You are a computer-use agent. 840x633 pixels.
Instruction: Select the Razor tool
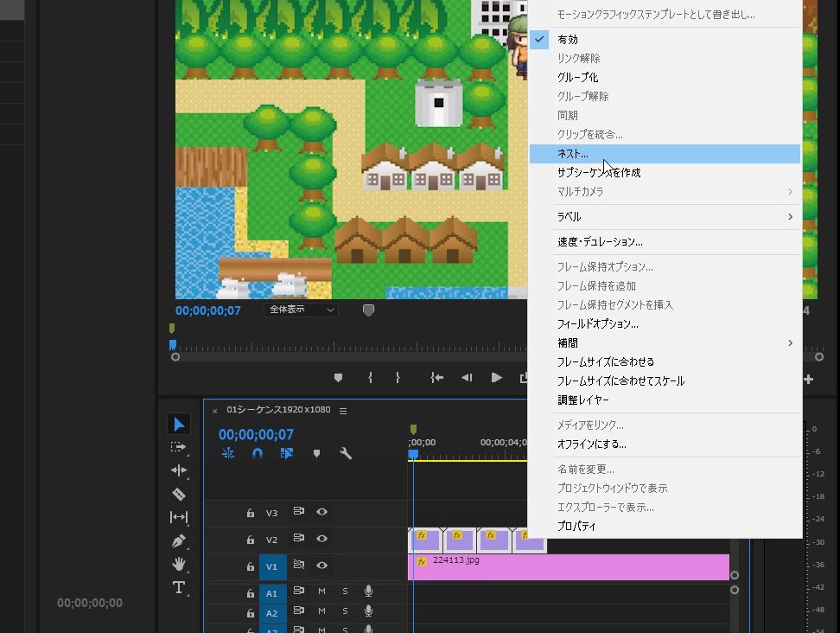(x=179, y=494)
